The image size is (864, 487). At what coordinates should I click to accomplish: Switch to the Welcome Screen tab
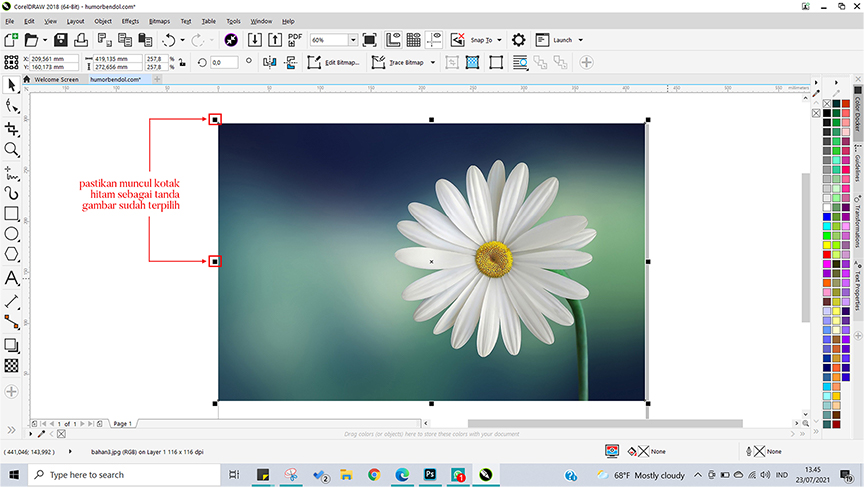point(56,79)
